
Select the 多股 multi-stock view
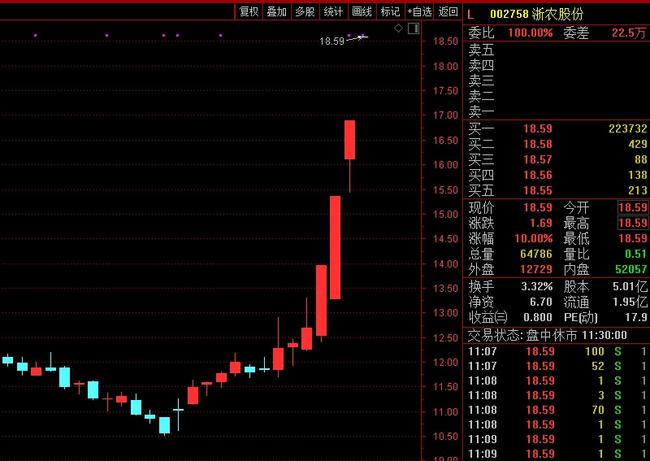click(x=305, y=12)
